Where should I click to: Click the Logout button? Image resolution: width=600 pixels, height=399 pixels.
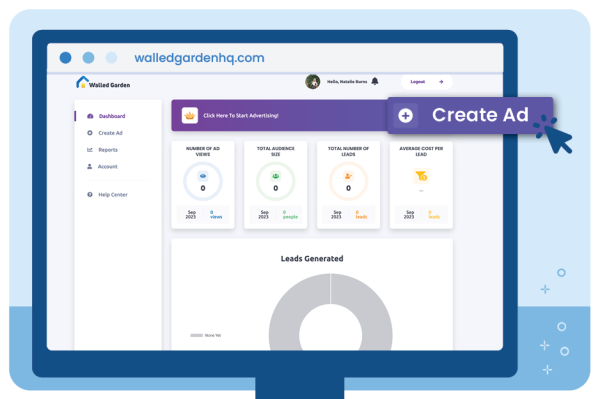427,82
